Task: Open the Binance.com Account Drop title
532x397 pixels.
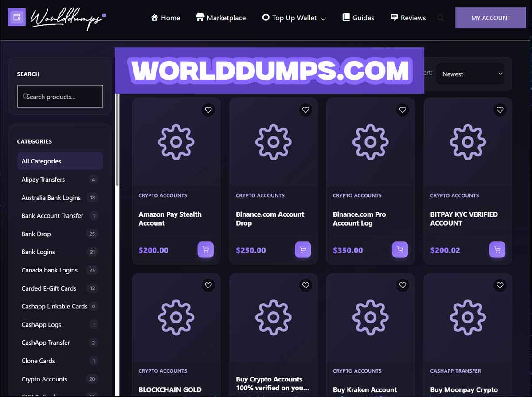Action: [270, 218]
